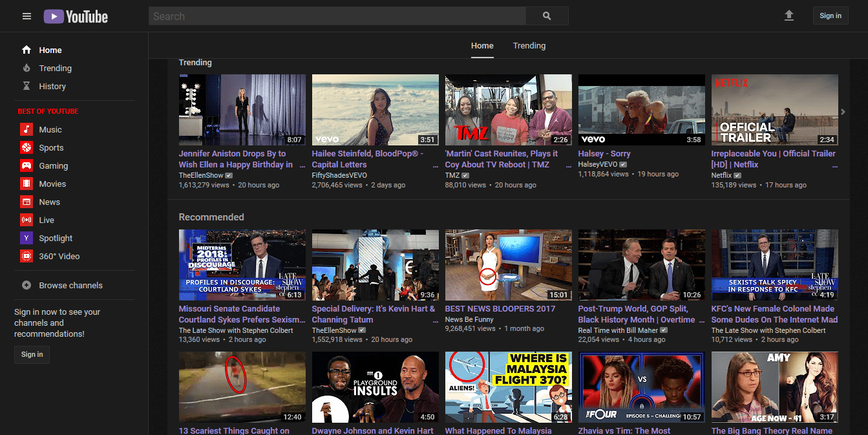Viewport: 868px width, 435px height.
Task: Open the 13 Scariest Things thumbnail
Action: click(242, 387)
